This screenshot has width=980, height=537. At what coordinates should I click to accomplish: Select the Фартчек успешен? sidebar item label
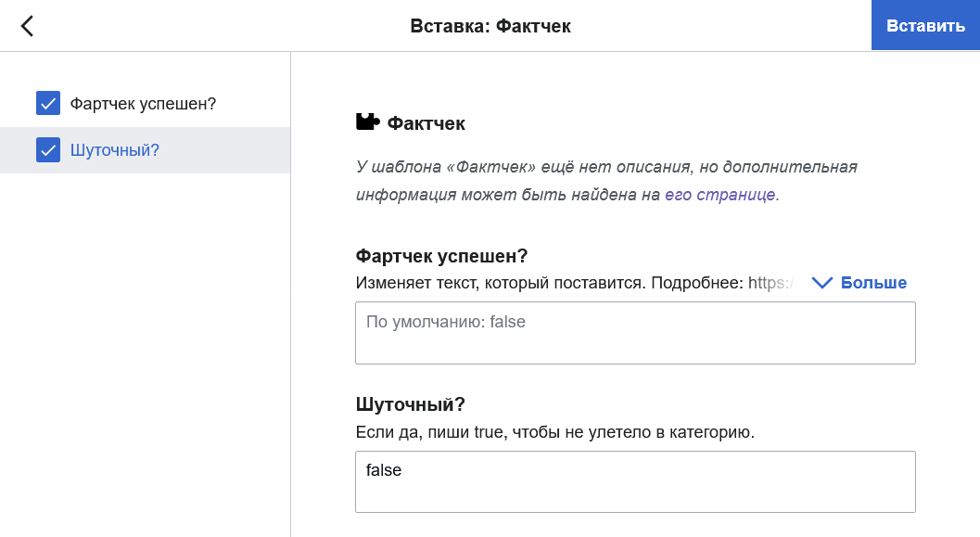click(143, 103)
